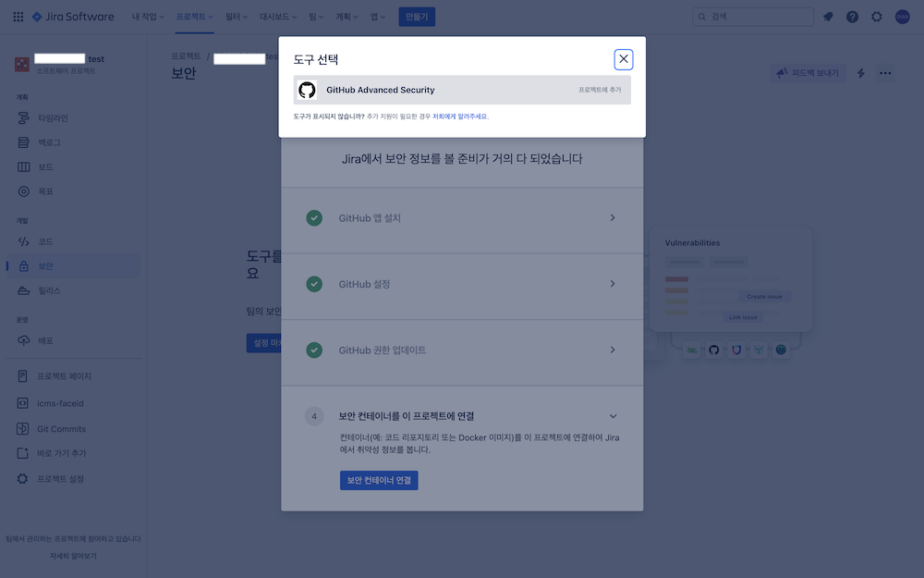Open the 필터 dropdown menu
Viewport: 924px width, 578px height.
pos(236,17)
